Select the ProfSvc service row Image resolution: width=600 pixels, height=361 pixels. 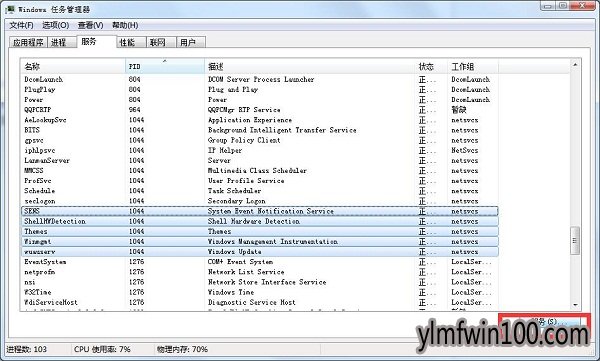click(x=259, y=181)
